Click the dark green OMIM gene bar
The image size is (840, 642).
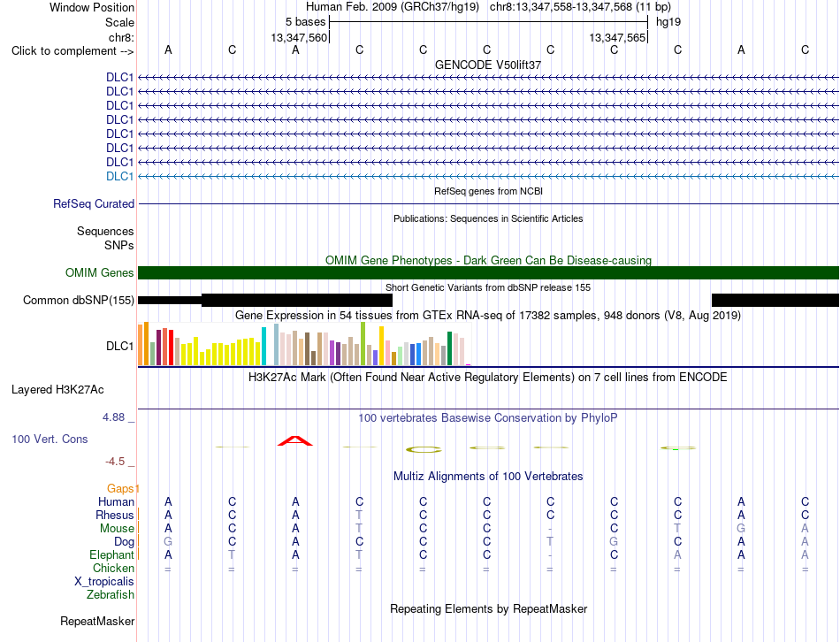488,272
